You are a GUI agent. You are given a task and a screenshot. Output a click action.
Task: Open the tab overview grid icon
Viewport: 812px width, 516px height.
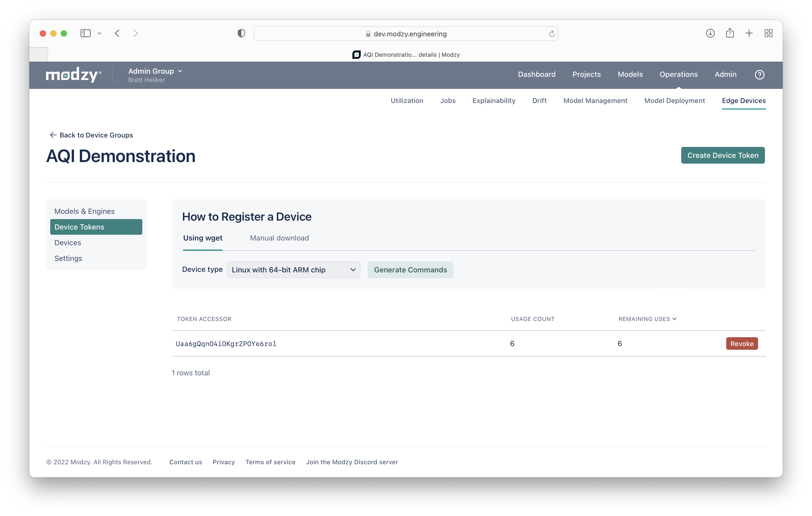point(768,33)
